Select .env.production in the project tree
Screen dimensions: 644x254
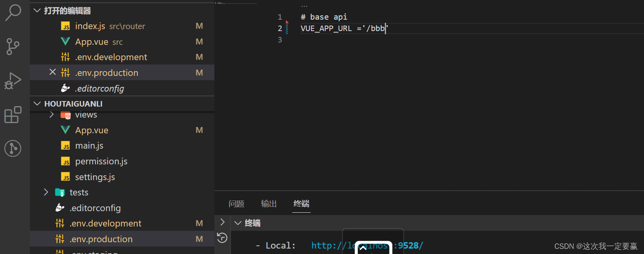pyautogui.click(x=122, y=239)
